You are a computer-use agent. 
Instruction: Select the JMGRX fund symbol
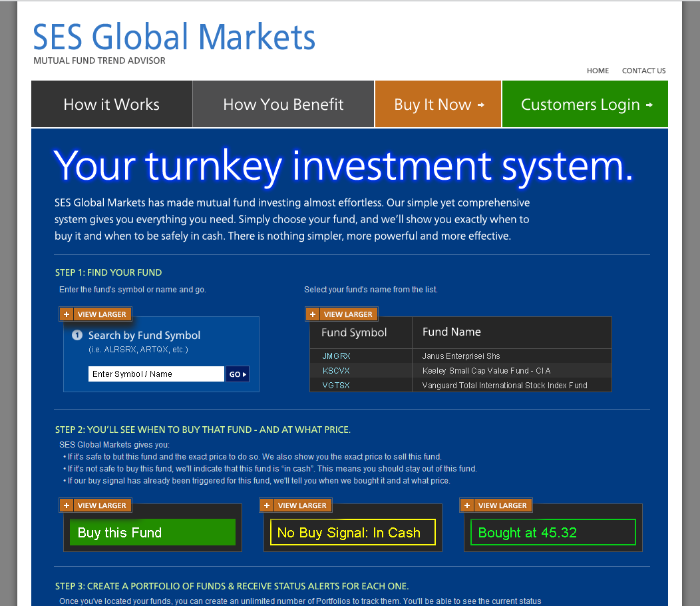click(x=336, y=356)
